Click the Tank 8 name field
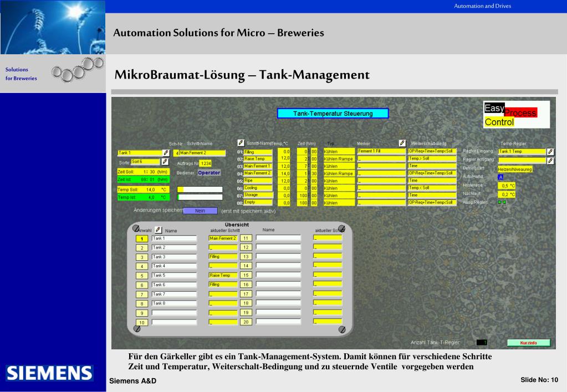This screenshot has height=392, width=567. point(174,303)
